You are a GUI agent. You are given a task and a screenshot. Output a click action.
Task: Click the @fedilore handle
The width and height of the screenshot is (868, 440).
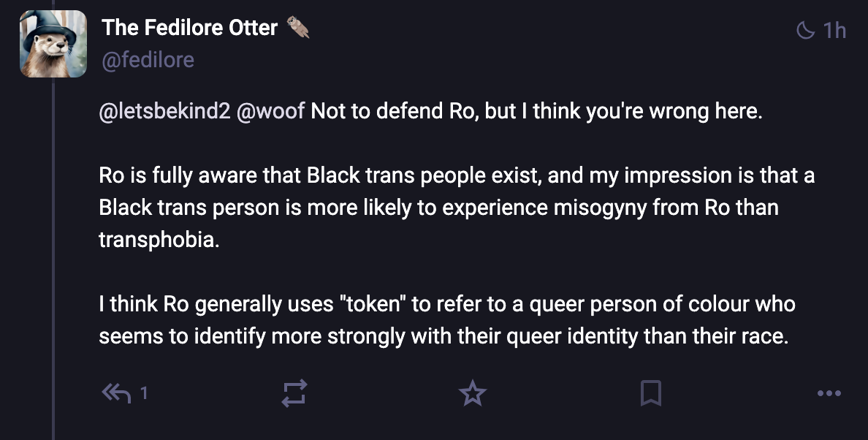(148, 59)
